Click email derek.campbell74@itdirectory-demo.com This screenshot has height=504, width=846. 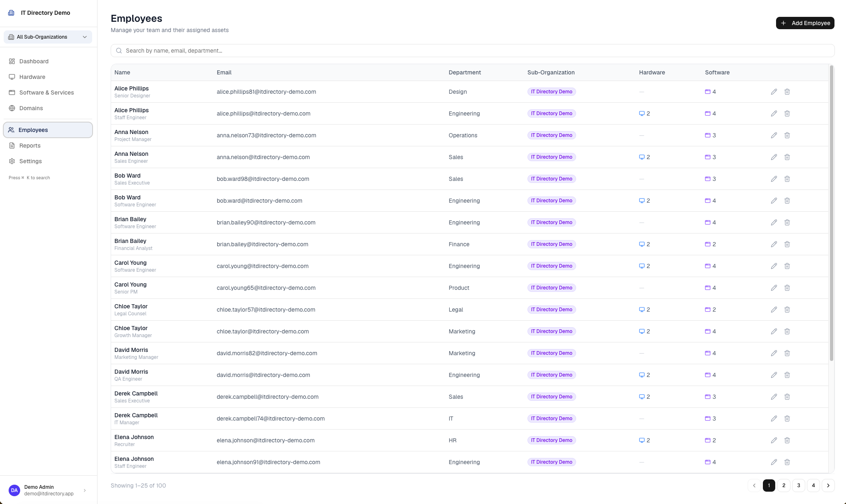click(271, 418)
